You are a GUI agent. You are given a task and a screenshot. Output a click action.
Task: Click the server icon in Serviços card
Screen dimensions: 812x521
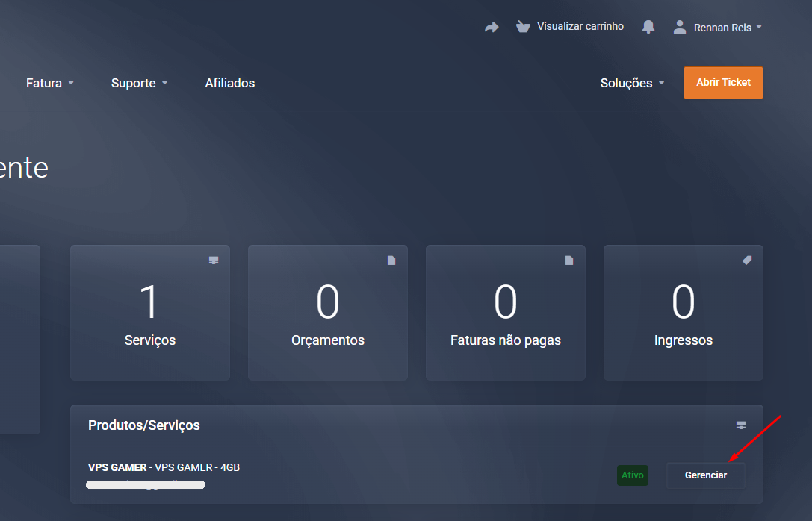click(214, 260)
